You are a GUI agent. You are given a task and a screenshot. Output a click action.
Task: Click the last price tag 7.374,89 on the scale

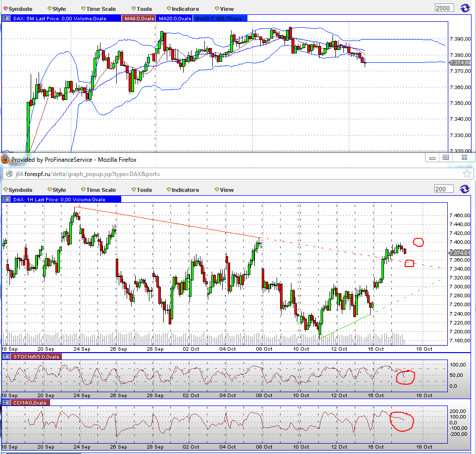point(461,63)
